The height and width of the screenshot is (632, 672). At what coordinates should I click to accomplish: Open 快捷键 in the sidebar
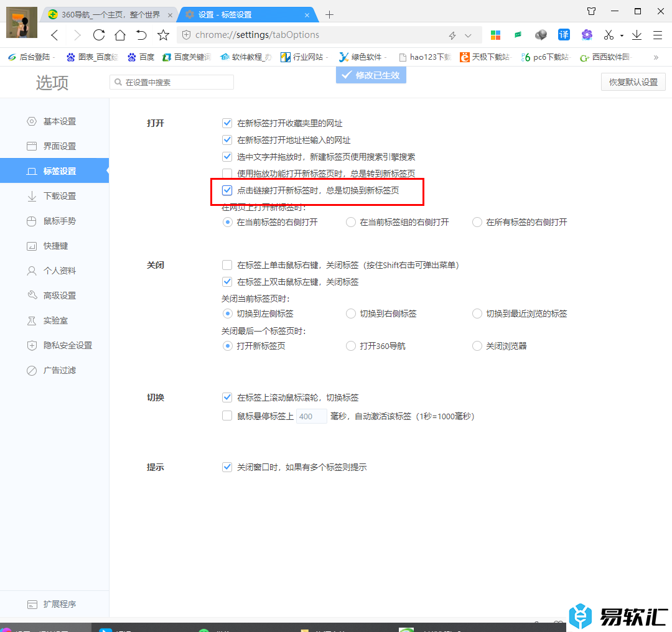(54, 246)
